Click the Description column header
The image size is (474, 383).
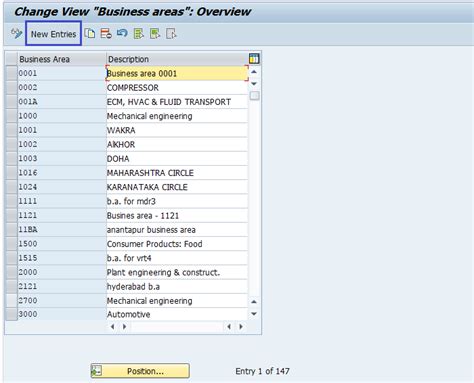[x=177, y=59]
